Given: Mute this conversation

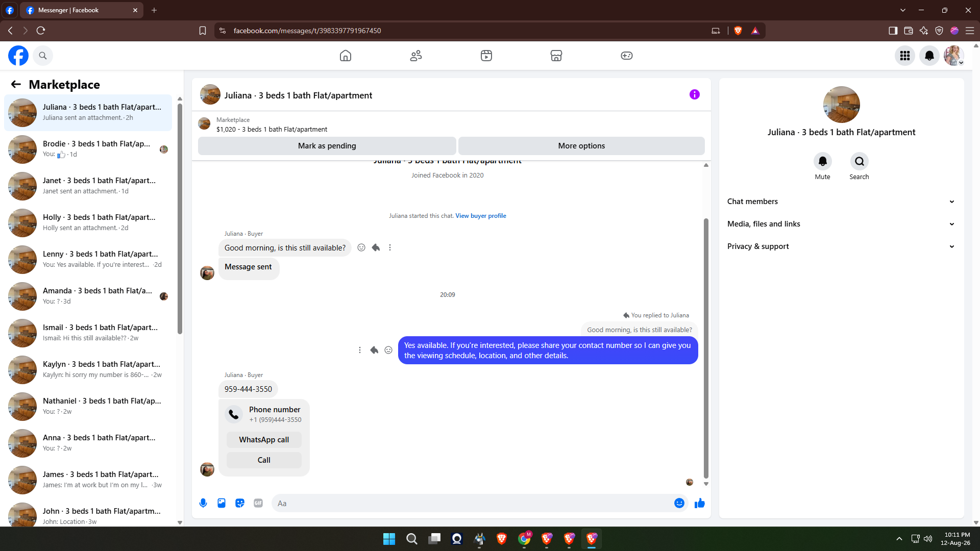Looking at the screenshot, I should (x=823, y=161).
